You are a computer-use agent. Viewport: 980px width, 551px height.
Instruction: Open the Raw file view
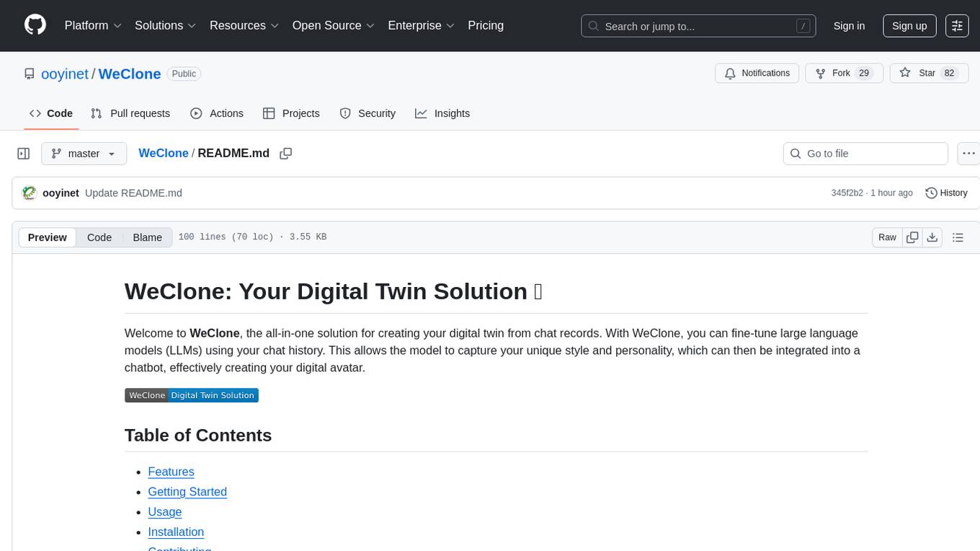[887, 237]
